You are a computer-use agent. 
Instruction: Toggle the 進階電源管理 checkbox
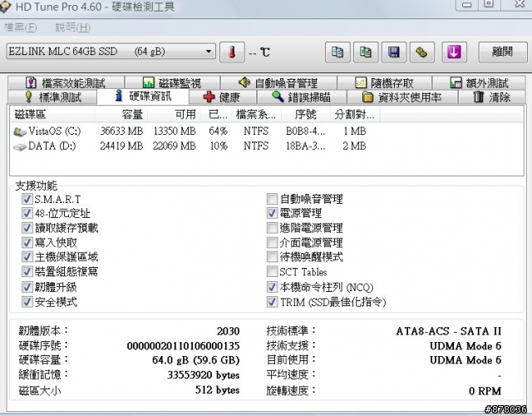[x=272, y=228]
